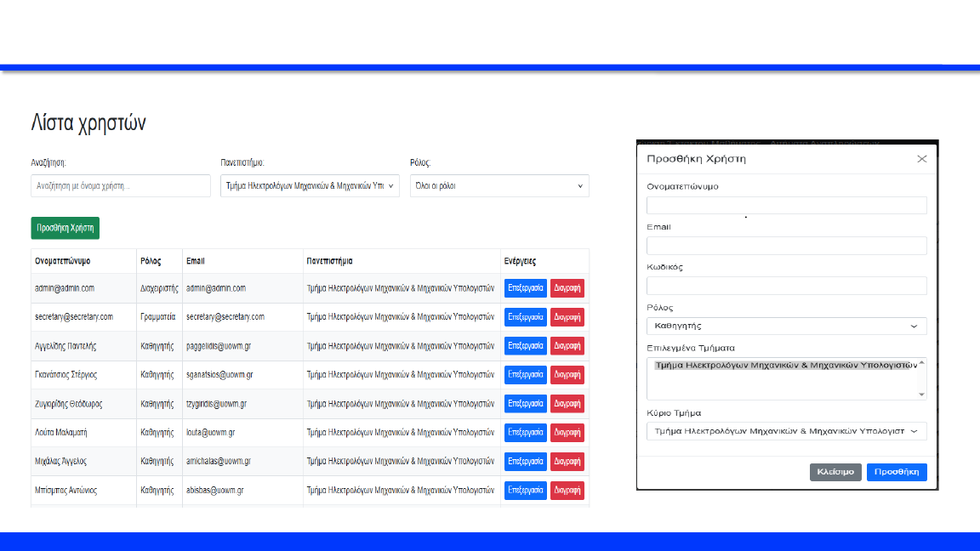Close the Προσθήκη Χρήστη dialog with X
Image resolution: width=980 pixels, height=551 pixels.
pos(921,159)
